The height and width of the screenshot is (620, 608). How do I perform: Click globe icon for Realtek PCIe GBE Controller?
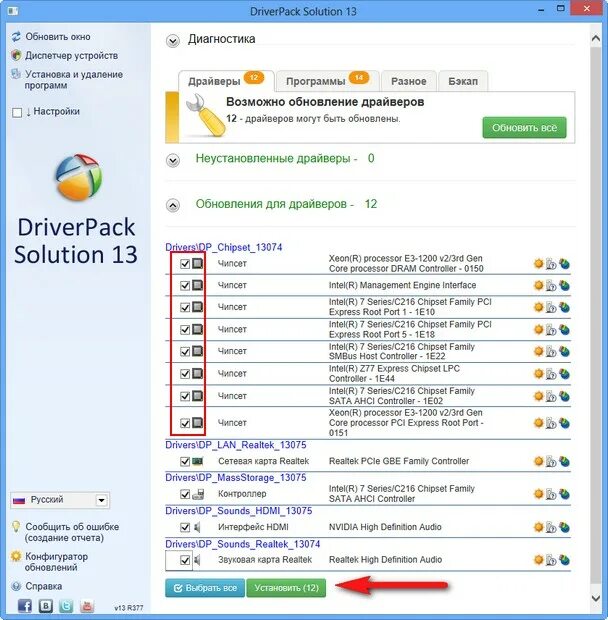[565, 461]
